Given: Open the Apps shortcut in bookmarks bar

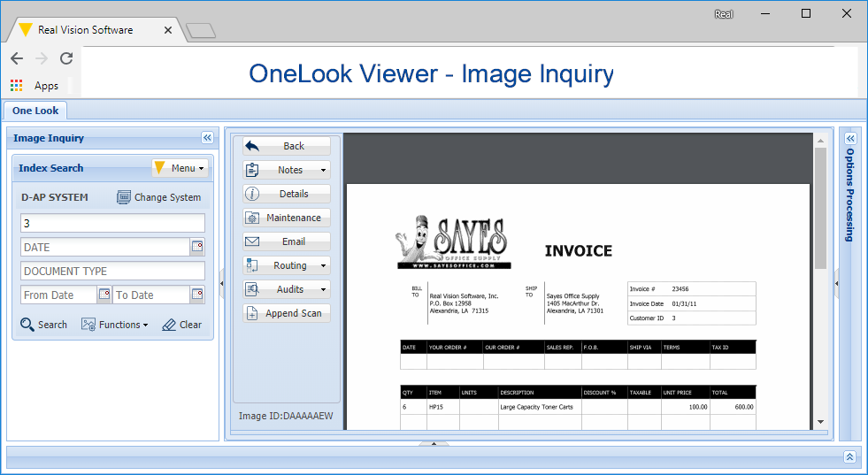Looking at the screenshot, I should point(35,85).
